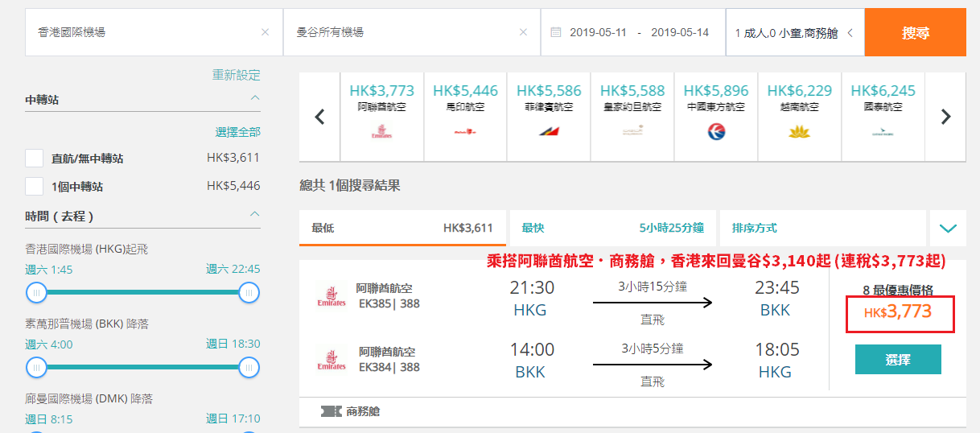This screenshot has width=980, height=433.
Task: Select the 皇家約旦航空 airline logo
Action: pyautogui.click(x=632, y=132)
